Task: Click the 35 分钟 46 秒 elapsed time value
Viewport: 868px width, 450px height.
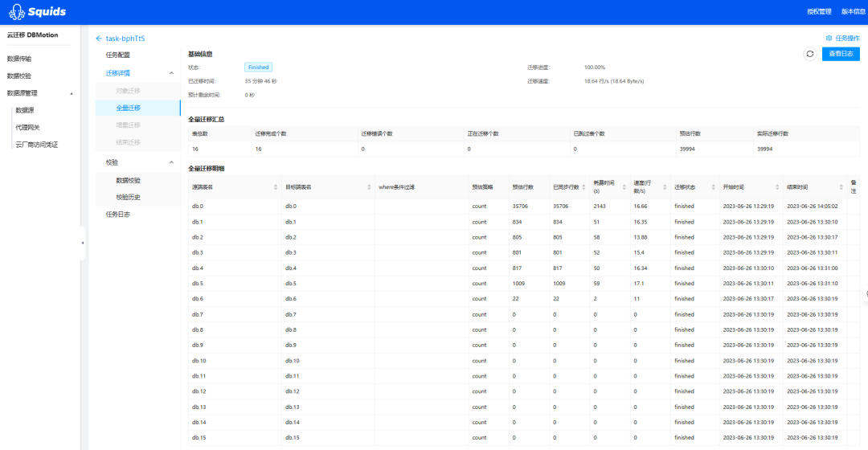Action: tap(260, 81)
